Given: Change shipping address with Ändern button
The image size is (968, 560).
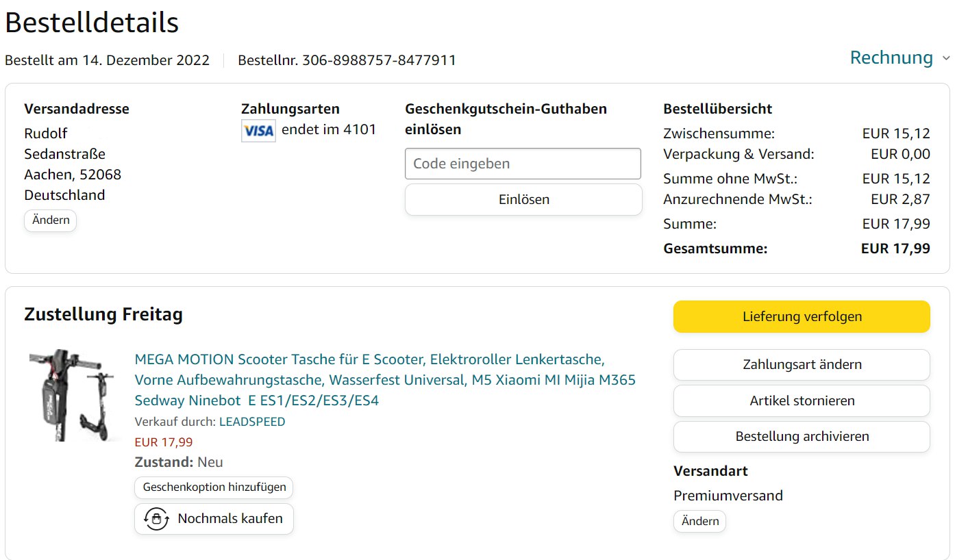Looking at the screenshot, I should (x=51, y=220).
